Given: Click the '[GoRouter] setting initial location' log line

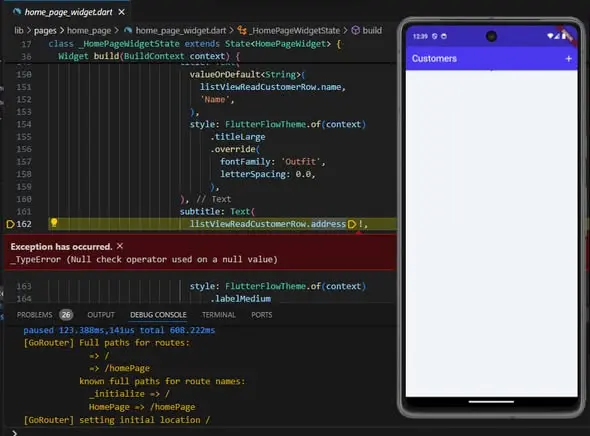Looking at the screenshot, I should [117, 420].
